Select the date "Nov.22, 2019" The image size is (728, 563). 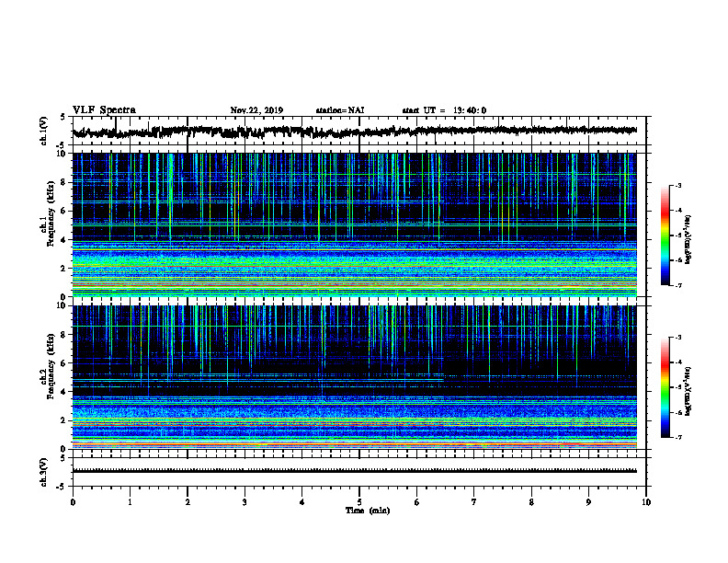click(256, 110)
